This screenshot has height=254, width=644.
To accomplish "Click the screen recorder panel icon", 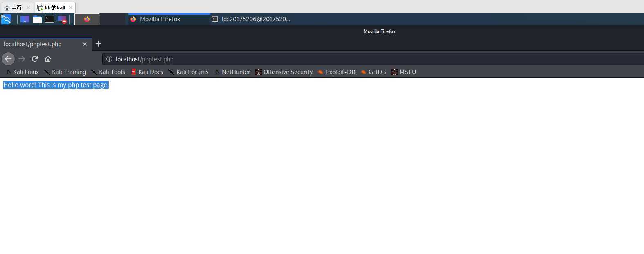I will [x=62, y=19].
